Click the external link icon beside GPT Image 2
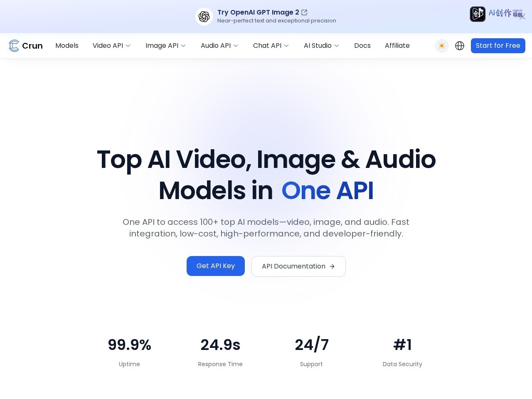 click(304, 12)
